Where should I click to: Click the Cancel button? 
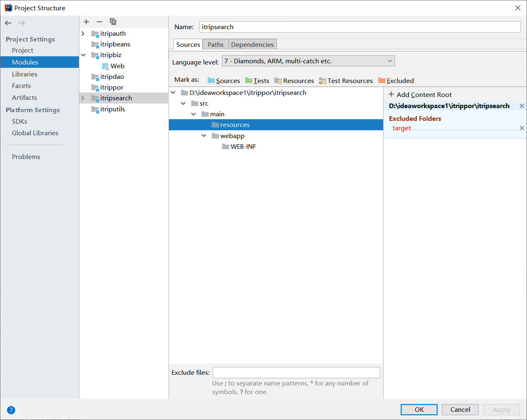[460, 410]
